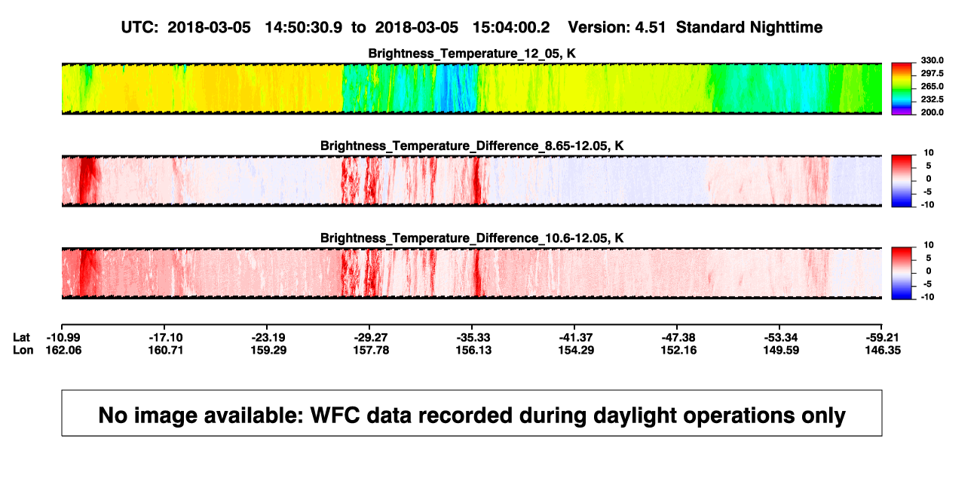Select the red-blue colorbar beside 8.65-12.05 plot
Screen dimensions: 980x503
pos(902,181)
